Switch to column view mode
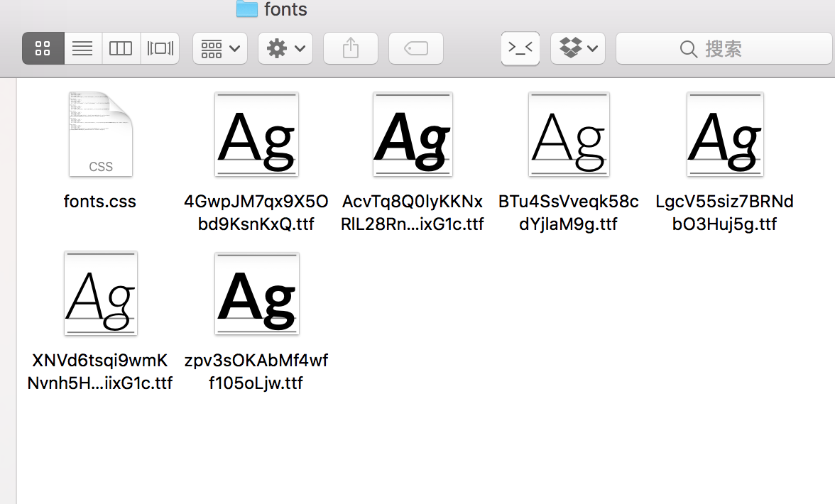The image size is (835, 504). click(x=121, y=48)
